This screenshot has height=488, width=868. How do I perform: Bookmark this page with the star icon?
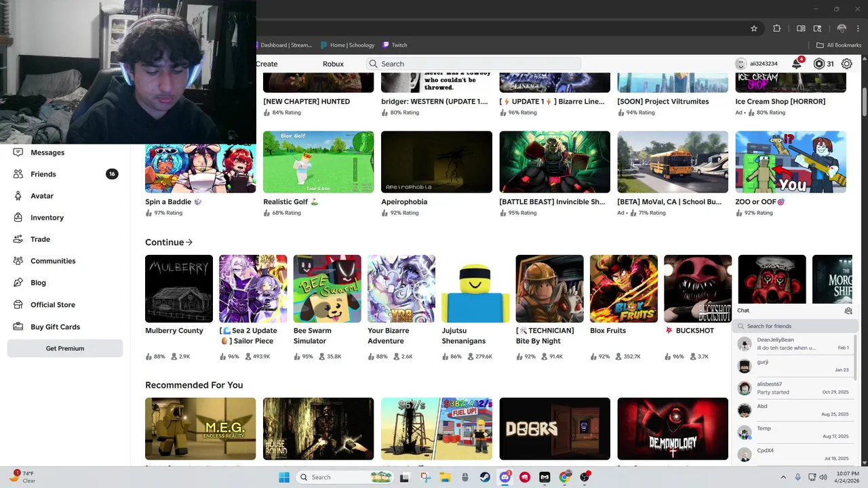point(754,28)
